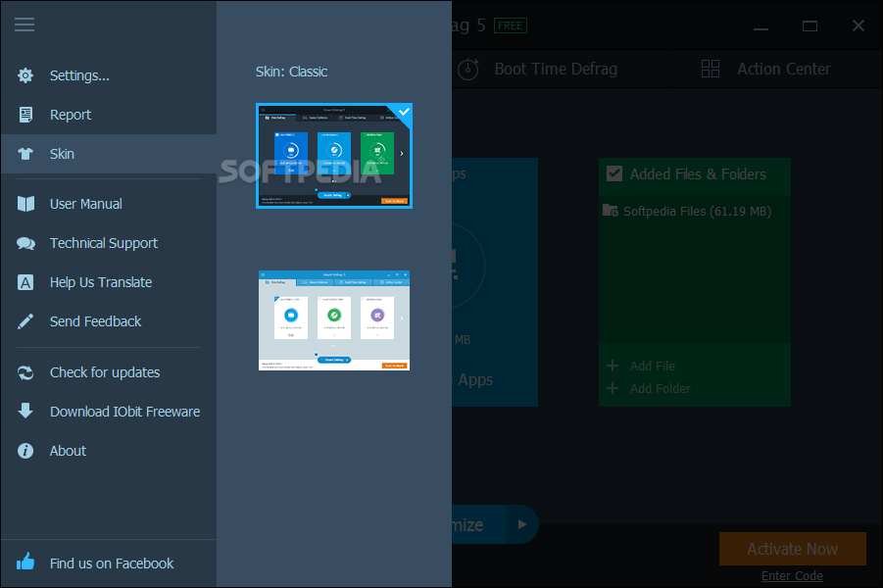This screenshot has width=883, height=588.
Task: Click the Check for updates refresh icon
Action: pos(25,372)
